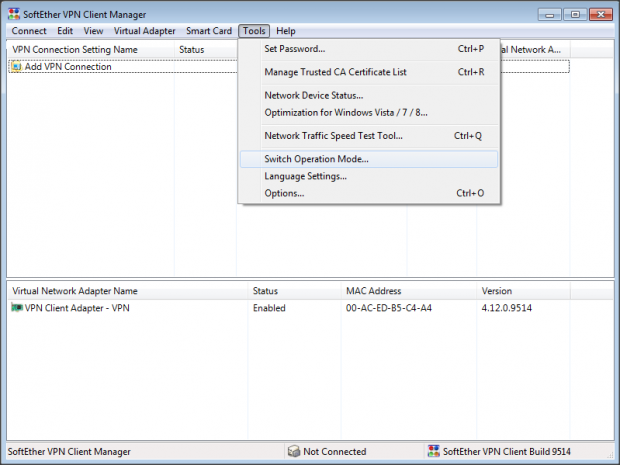Sort by Virtual Network Adapter Name column
The width and height of the screenshot is (620, 465).
pyautogui.click(x=128, y=291)
